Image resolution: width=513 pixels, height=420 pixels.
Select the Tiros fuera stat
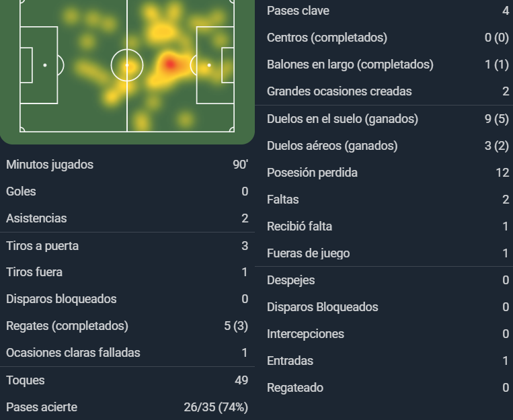tap(127, 272)
